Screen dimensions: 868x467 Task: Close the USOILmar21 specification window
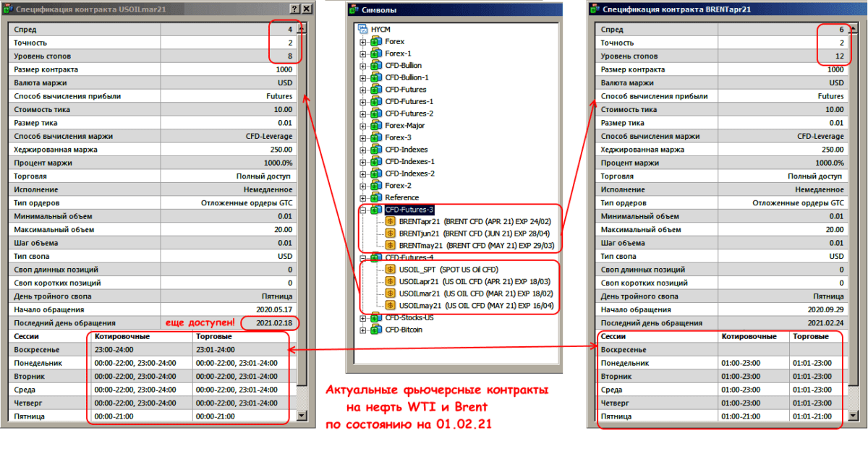307,9
